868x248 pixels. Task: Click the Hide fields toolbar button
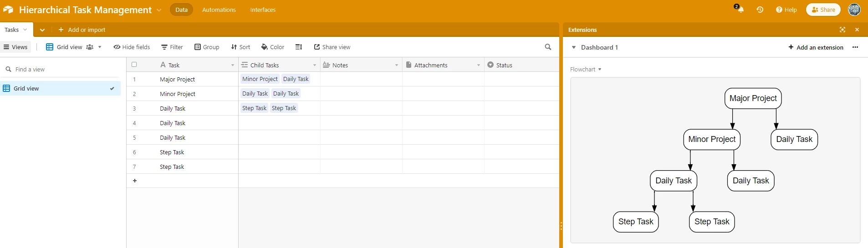[x=132, y=47]
